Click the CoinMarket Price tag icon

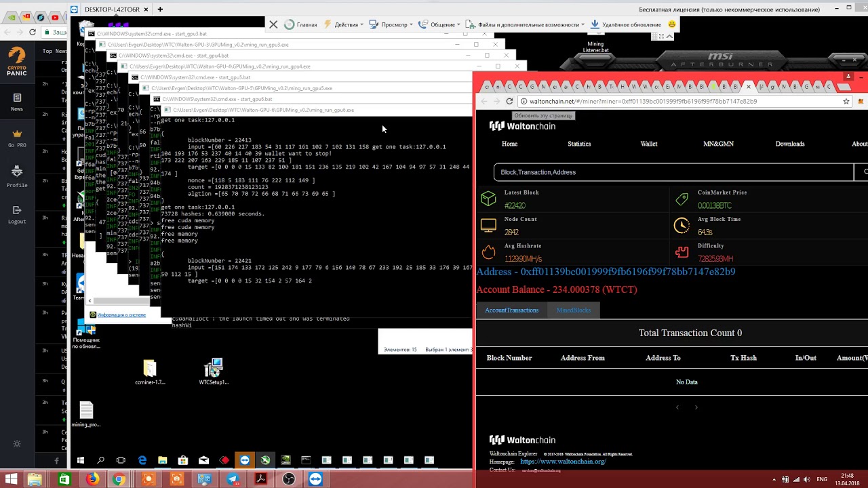tap(682, 199)
